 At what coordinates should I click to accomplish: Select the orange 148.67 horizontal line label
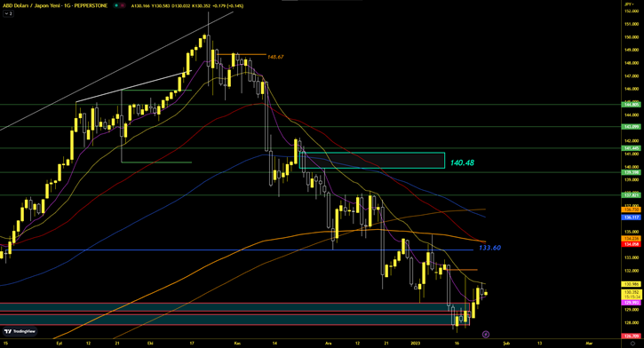click(x=275, y=57)
